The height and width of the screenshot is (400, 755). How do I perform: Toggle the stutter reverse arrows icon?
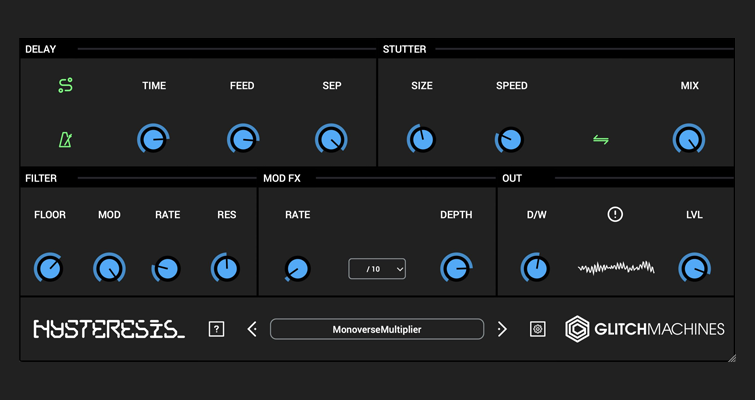click(x=601, y=140)
